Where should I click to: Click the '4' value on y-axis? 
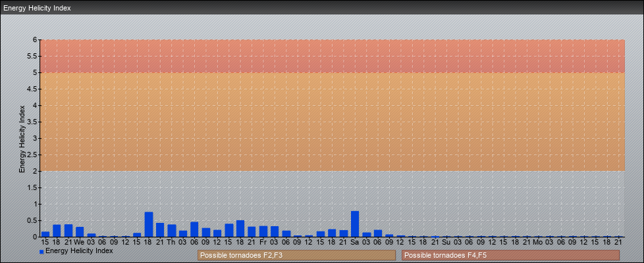pos(36,105)
